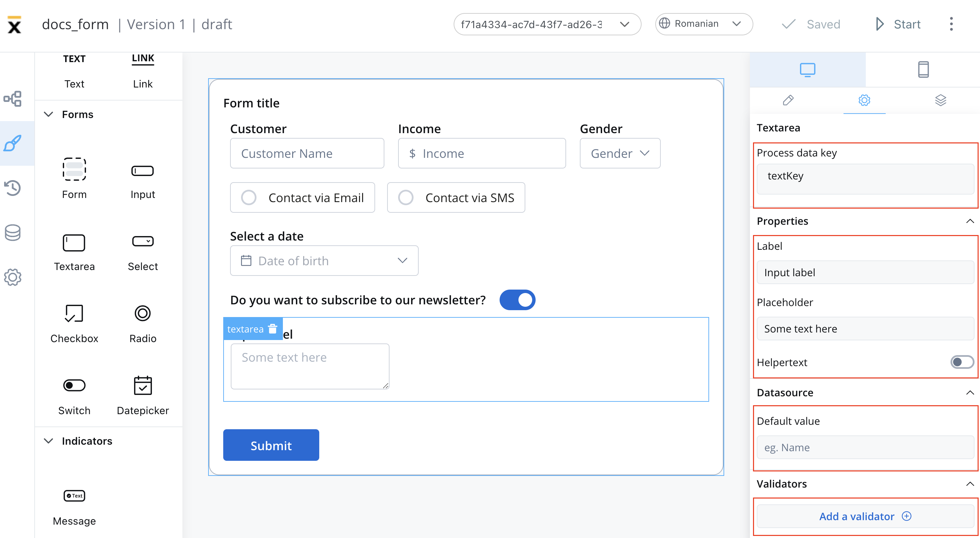Click the Income input field
Image resolution: width=980 pixels, height=538 pixels.
(482, 153)
